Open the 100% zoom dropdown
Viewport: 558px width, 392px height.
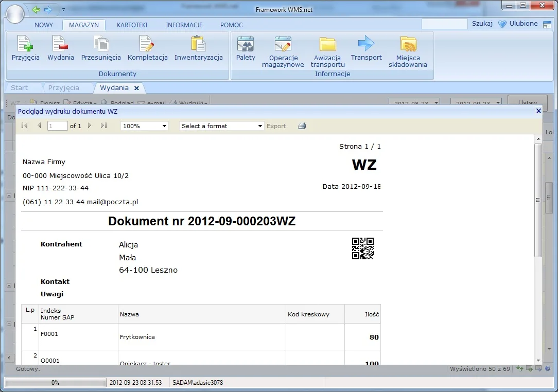pos(145,126)
